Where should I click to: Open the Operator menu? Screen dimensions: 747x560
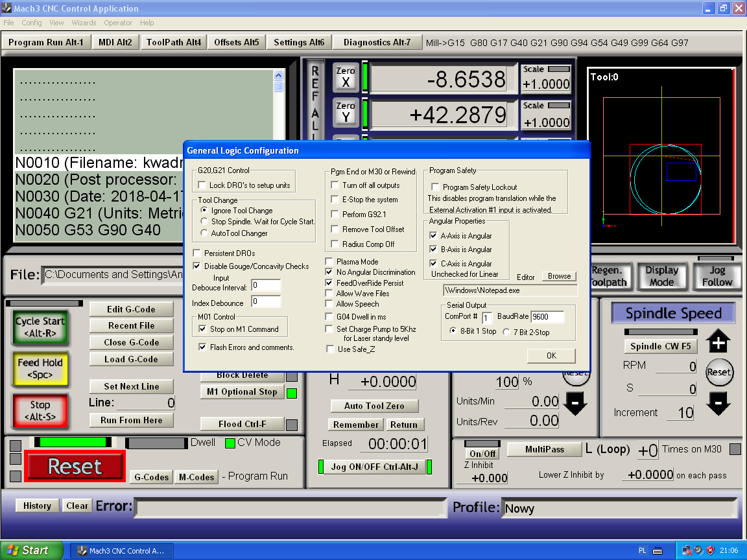tap(117, 23)
